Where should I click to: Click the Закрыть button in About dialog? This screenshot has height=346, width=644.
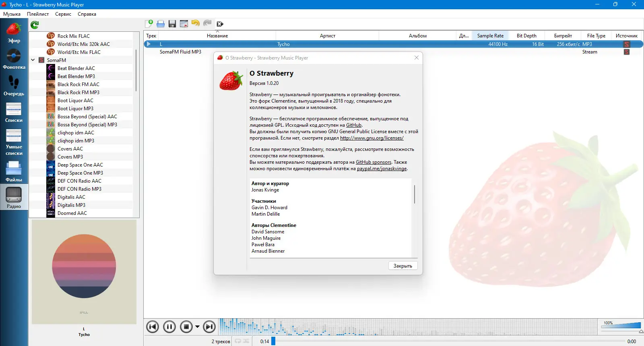pyautogui.click(x=403, y=266)
